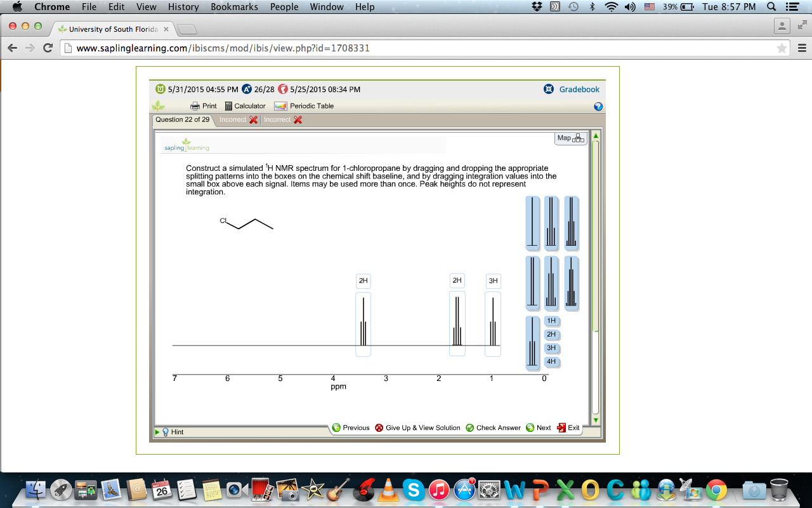Open the Bookmarks menu
812x508 pixels.
[234, 7]
